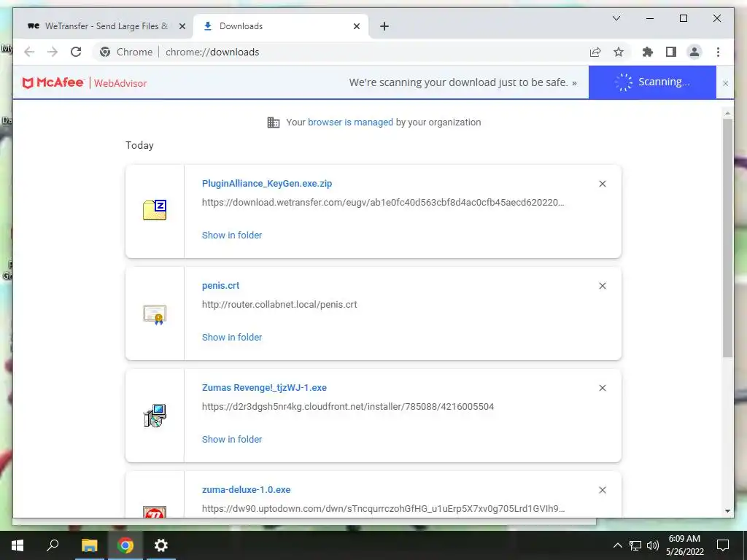This screenshot has width=747, height=560.
Task: Open Windows taskbar search
Action: 53,545
